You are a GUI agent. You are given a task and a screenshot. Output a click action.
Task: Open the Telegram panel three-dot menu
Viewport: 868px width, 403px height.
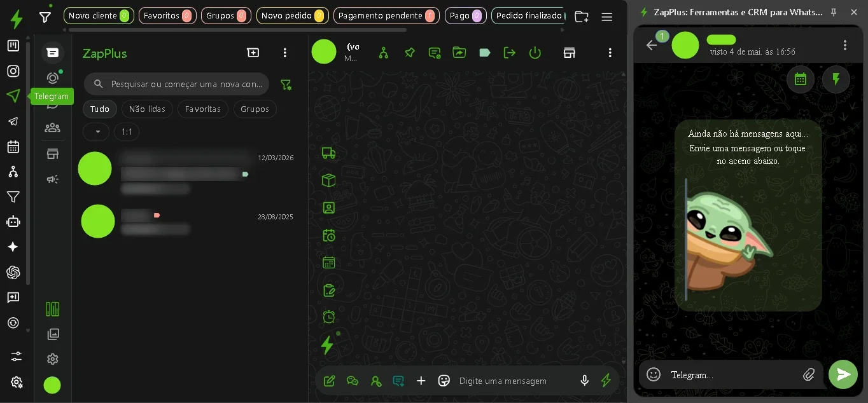point(845,45)
